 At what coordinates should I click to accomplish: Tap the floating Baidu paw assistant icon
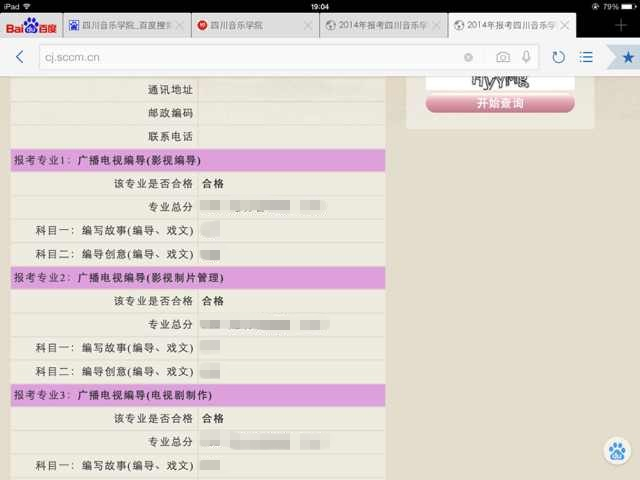click(617, 451)
